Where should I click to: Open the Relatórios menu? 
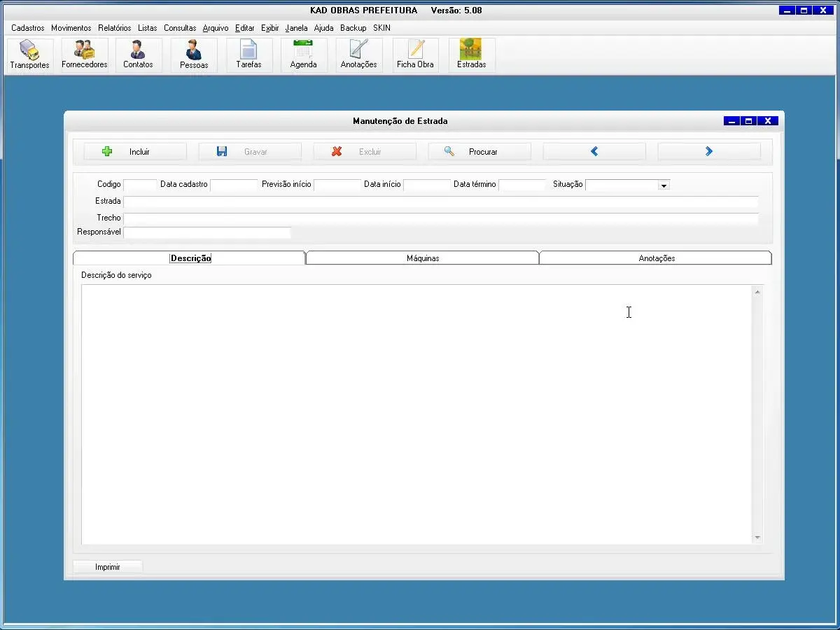point(115,28)
